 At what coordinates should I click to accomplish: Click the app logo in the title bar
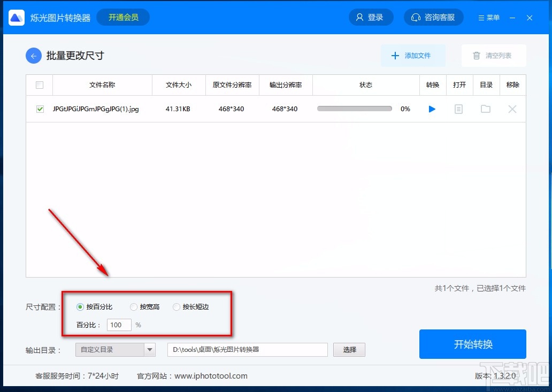[16, 17]
